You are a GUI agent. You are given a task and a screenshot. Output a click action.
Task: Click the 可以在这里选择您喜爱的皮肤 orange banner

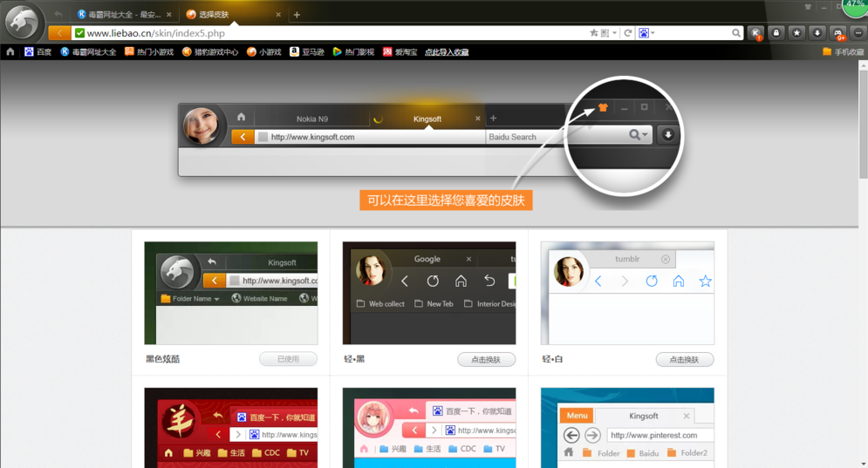click(446, 200)
